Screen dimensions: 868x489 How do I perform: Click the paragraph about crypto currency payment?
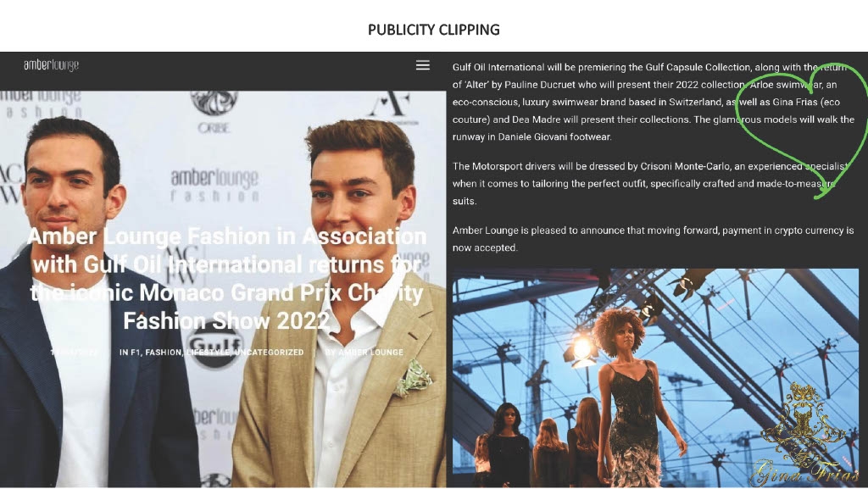coord(654,239)
